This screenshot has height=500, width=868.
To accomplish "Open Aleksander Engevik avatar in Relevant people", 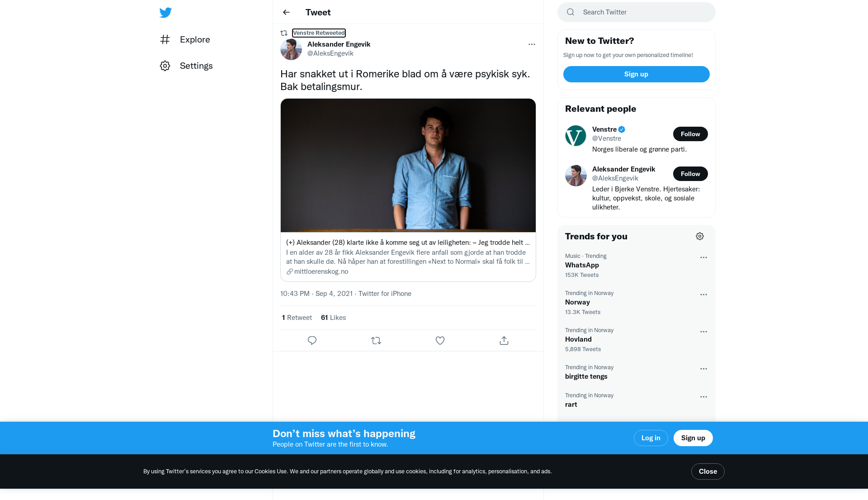I will [576, 176].
